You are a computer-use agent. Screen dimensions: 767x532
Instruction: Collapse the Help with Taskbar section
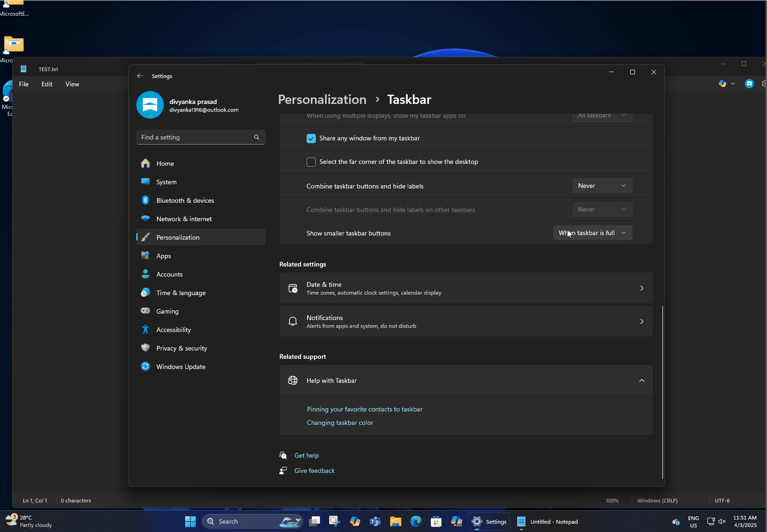tap(641, 381)
